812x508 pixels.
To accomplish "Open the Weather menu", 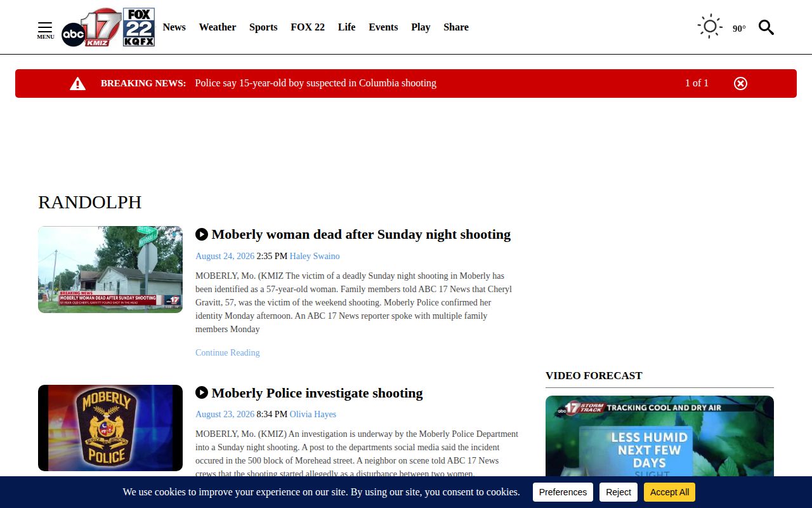I will pos(218,27).
